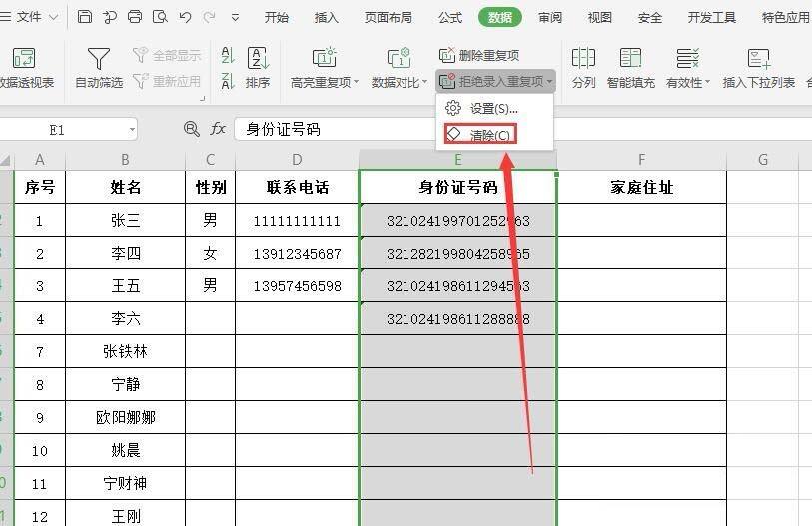Viewport: 812px width, 526px height.
Task: Click the fx insert function icon
Action: (218, 129)
